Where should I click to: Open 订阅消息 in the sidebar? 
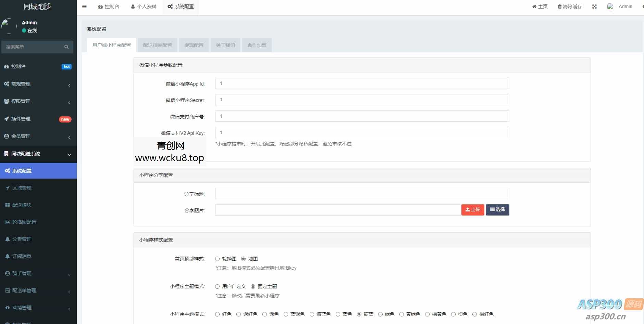pyautogui.click(x=21, y=256)
